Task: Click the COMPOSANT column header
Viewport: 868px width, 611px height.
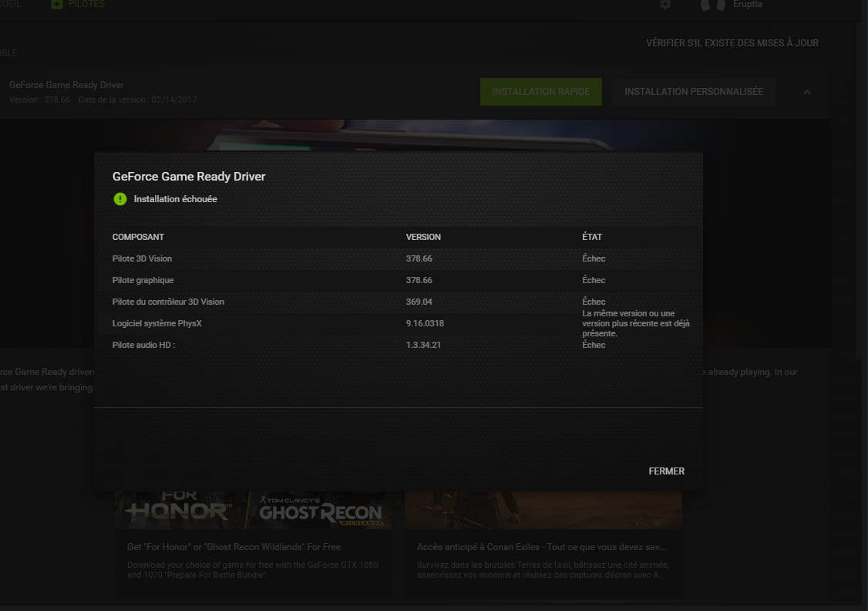Action: pos(138,237)
